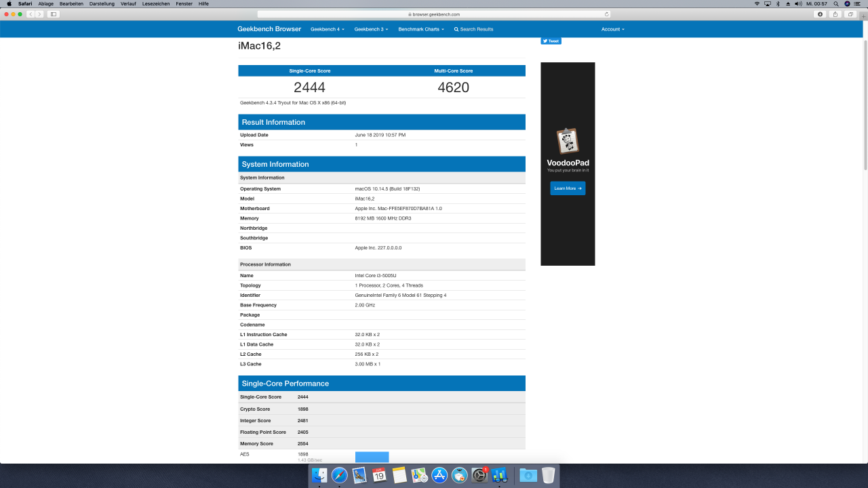Launch the App Store from dock
Viewport: 868px width, 488px height.
[439, 475]
